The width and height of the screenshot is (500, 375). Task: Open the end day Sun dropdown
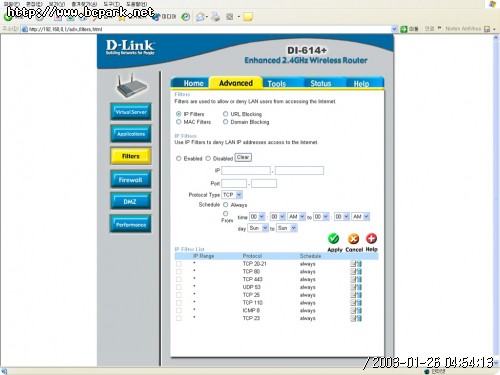tap(287, 228)
